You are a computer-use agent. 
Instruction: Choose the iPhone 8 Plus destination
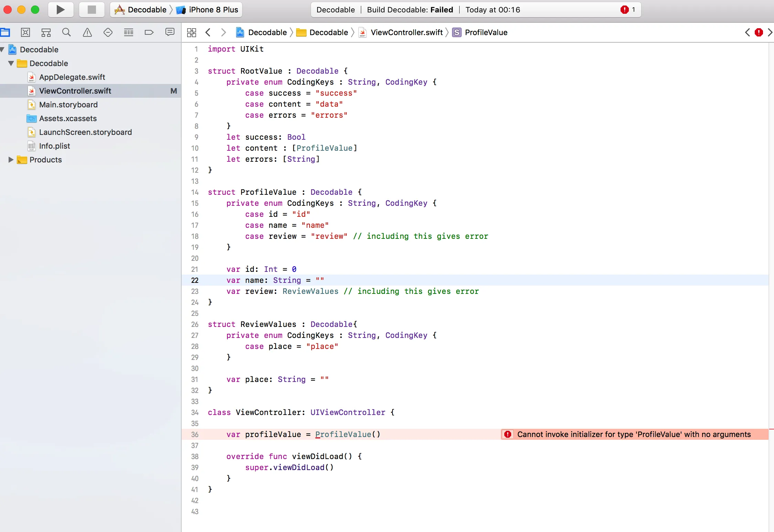click(213, 10)
